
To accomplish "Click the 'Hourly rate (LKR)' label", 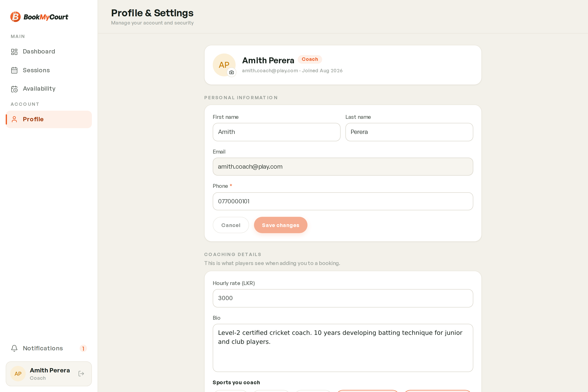I will tap(234, 283).
